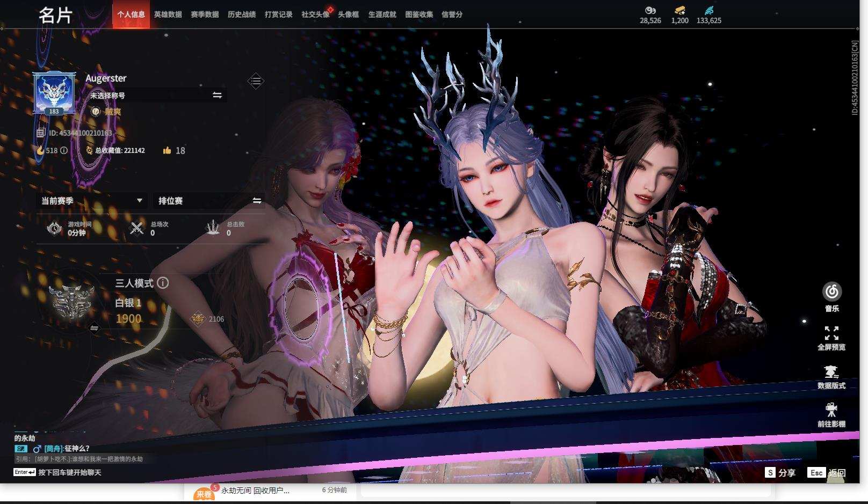This screenshot has height=504, width=868.
Task: Copy the player ID using the ID icon
Action: (41, 133)
